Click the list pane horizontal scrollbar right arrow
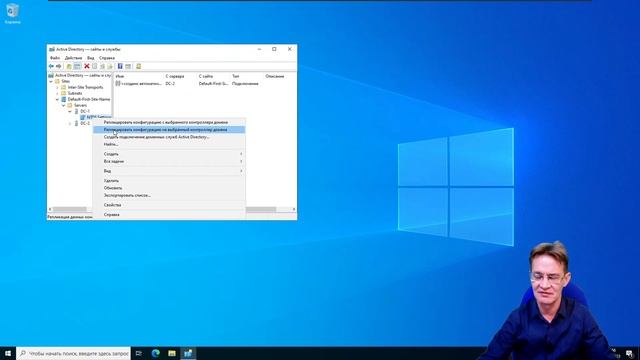The height and width of the screenshot is (360, 640). [x=293, y=209]
